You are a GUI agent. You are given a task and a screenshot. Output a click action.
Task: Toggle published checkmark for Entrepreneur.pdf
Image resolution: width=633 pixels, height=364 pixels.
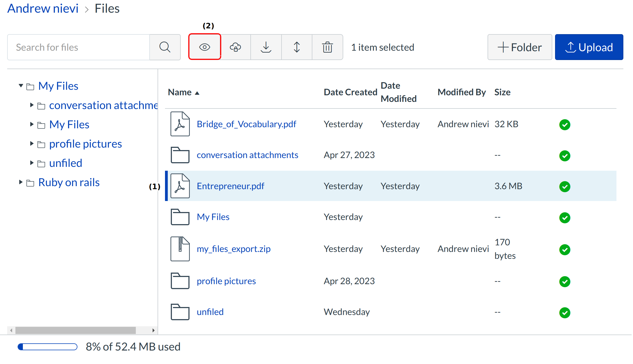(564, 186)
